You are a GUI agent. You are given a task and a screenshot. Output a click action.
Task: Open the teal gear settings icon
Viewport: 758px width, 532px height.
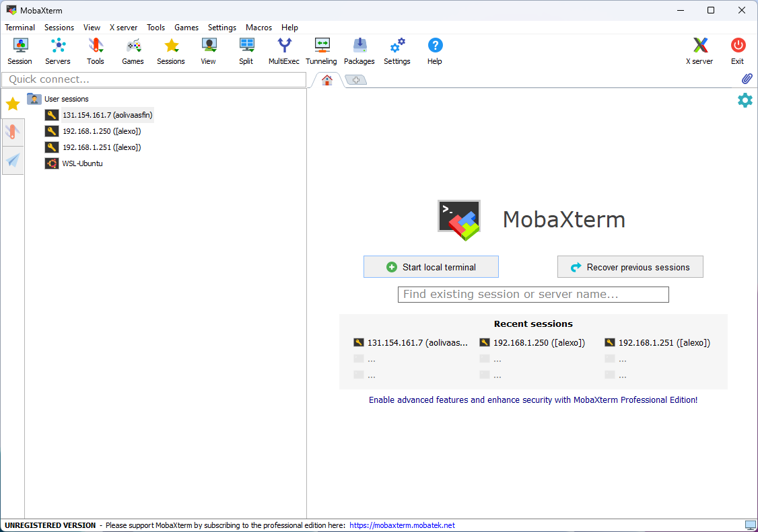[x=745, y=100]
